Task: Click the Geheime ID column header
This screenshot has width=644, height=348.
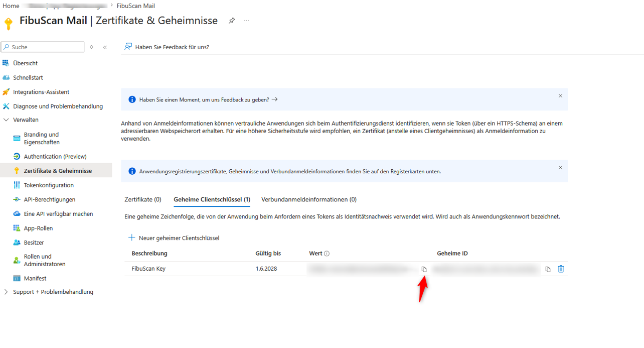Action: click(x=452, y=254)
